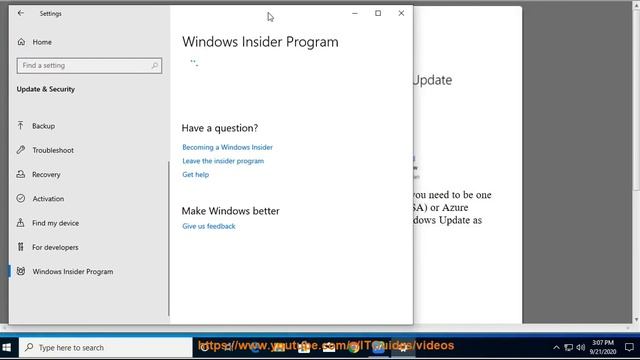
Task: Focus the Find a setting box
Action: pos(89,65)
